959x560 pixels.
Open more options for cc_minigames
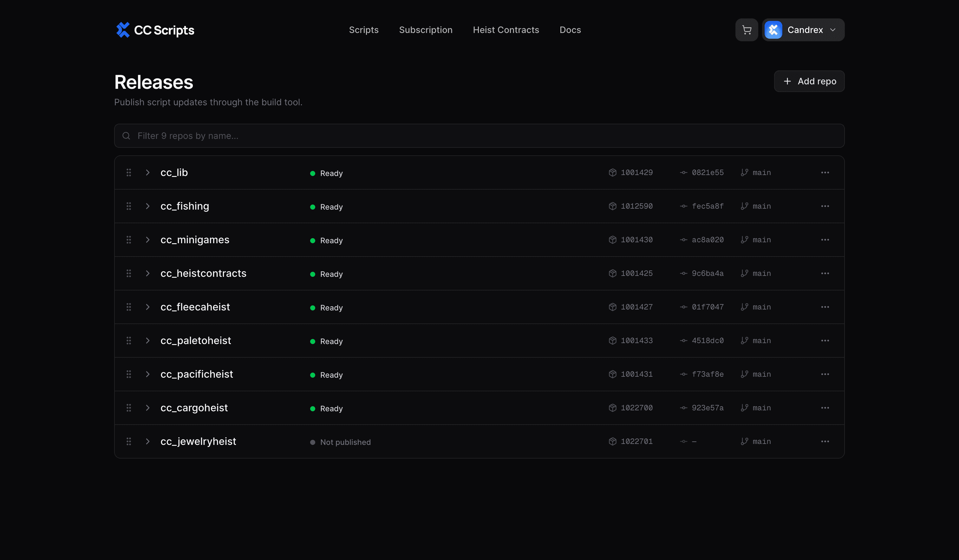tap(825, 240)
